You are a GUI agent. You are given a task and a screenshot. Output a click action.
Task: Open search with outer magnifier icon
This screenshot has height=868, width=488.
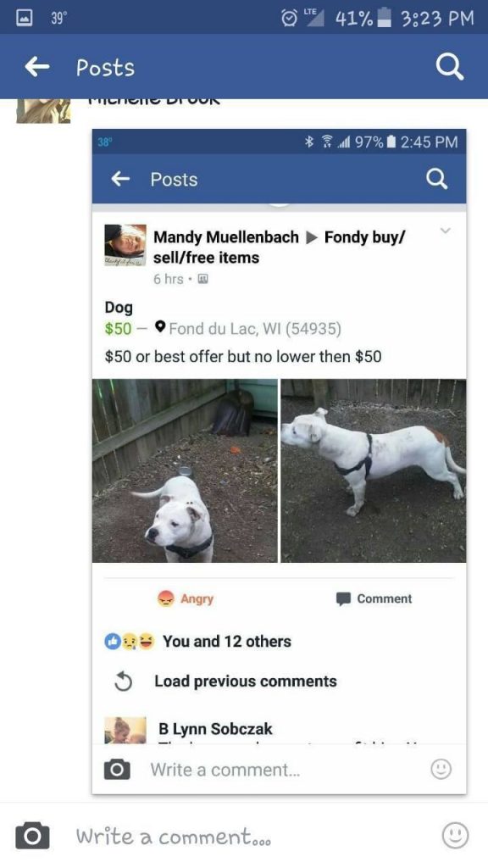pyautogui.click(x=449, y=68)
